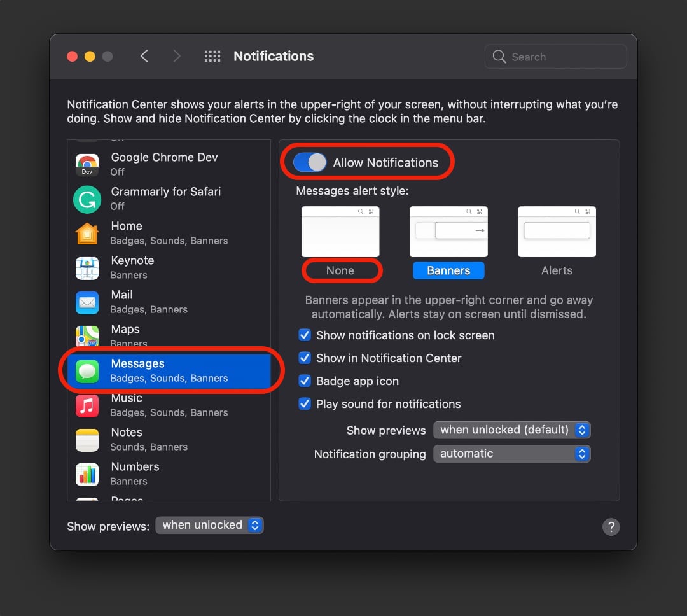Image resolution: width=687 pixels, height=616 pixels.
Task: Open the Show previews 'when unlocked (default)' dropdown
Action: 511,430
